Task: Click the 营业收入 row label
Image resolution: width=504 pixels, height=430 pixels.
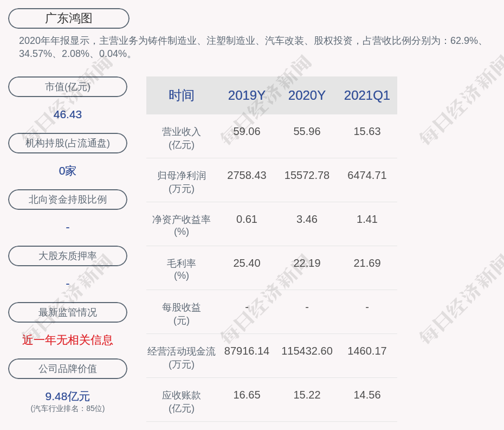Action: [182, 138]
